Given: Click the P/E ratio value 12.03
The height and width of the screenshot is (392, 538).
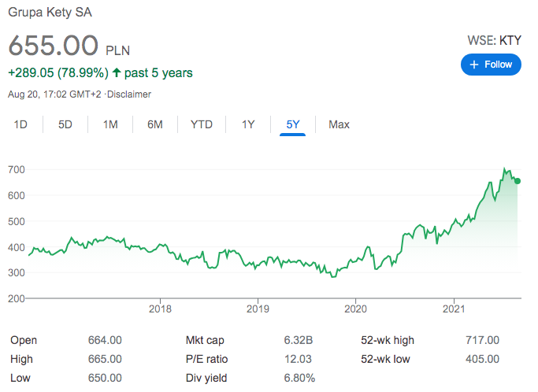Looking at the screenshot, I should pos(298,359).
